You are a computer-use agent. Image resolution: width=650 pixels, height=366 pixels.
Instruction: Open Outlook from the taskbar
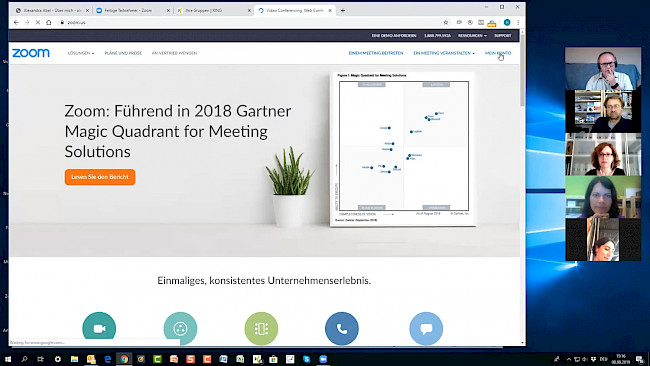point(91,359)
